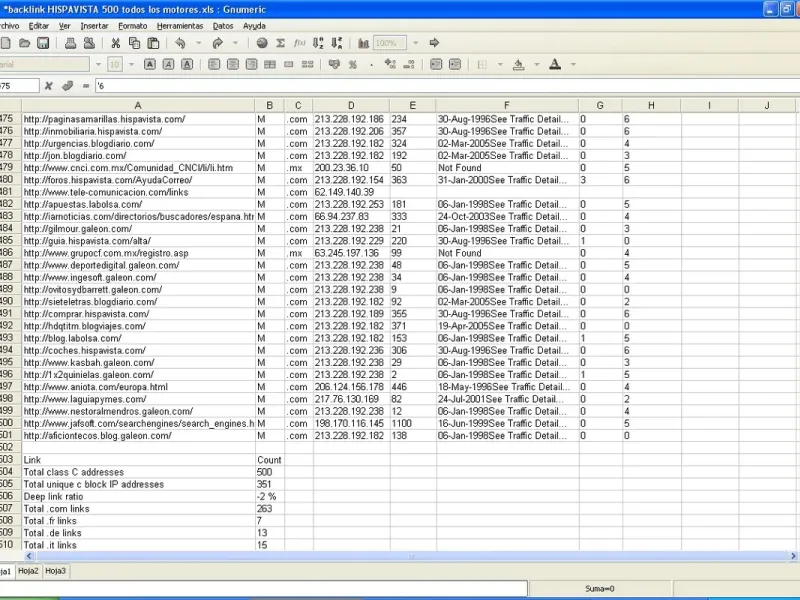Center cell text horizontally
The image size is (800, 600).
[233, 64]
